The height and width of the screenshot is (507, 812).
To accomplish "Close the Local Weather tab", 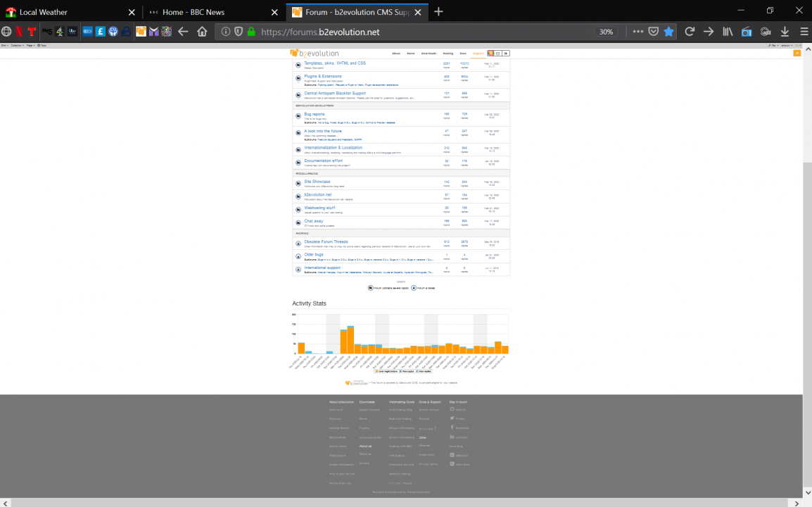I will 132,12.
